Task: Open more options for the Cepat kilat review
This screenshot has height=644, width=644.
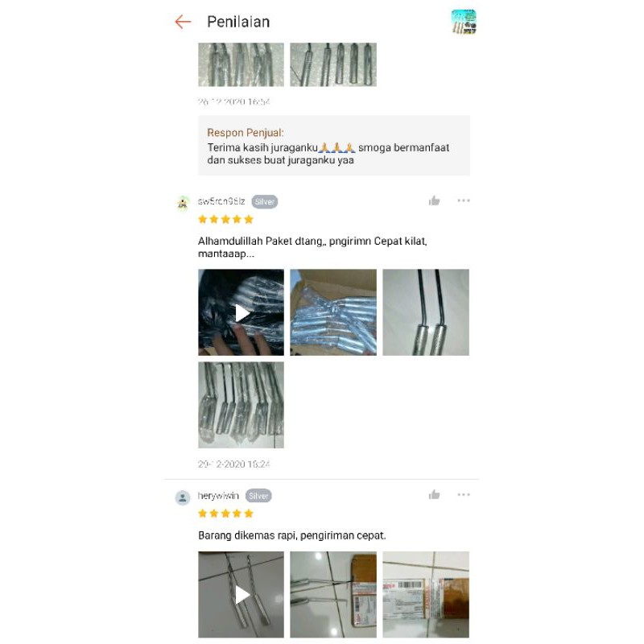Action: (464, 200)
